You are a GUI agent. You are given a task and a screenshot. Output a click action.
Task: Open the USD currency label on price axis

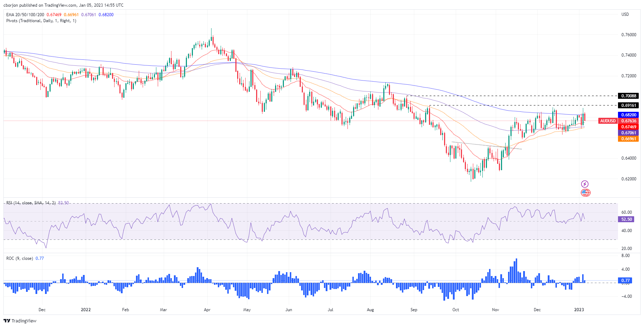point(625,14)
